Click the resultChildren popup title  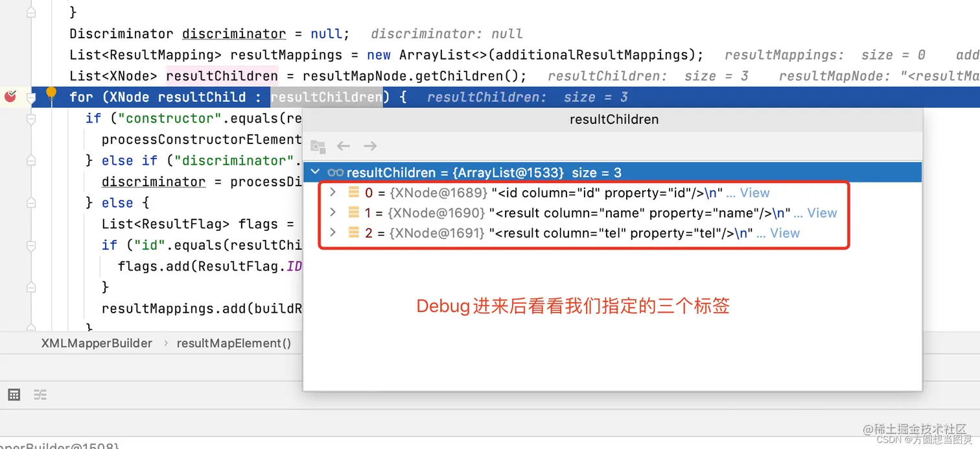click(x=614, y=119)
